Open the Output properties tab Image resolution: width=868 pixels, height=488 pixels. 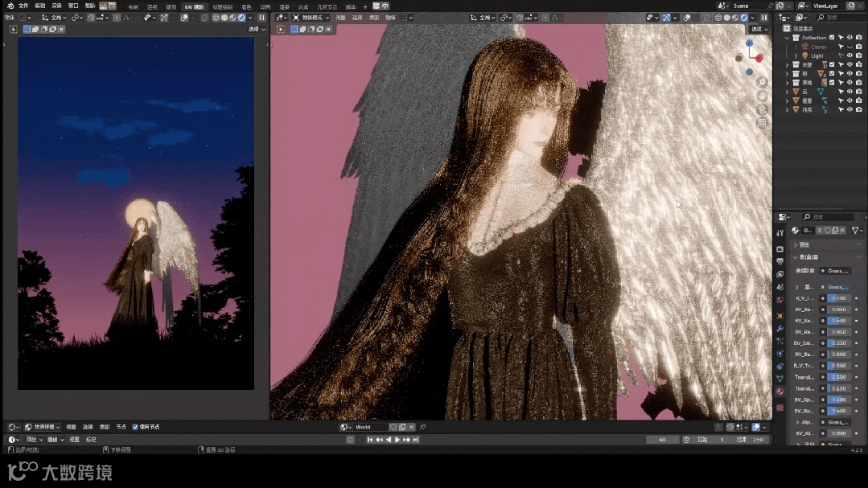780,262
